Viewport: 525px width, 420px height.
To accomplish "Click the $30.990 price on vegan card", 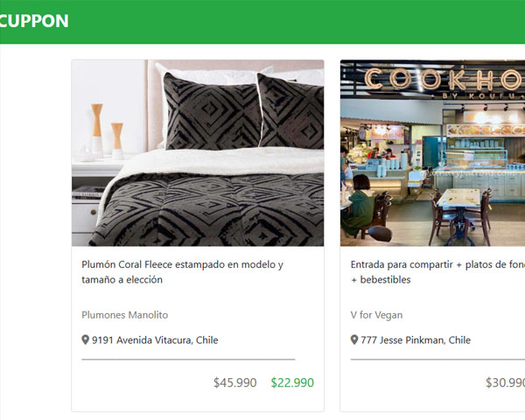I will click(x=505, y=382).
